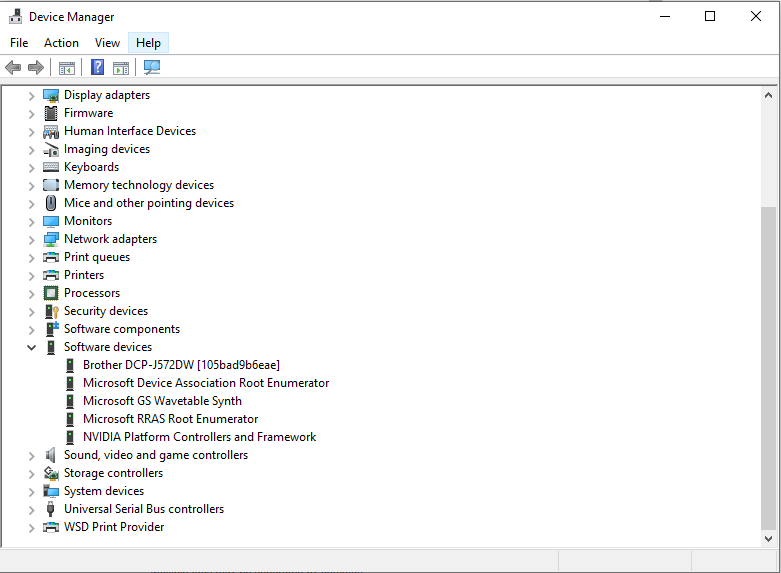Select the Memory technology devices label
781x573 pixels.
tap(139, 185)
